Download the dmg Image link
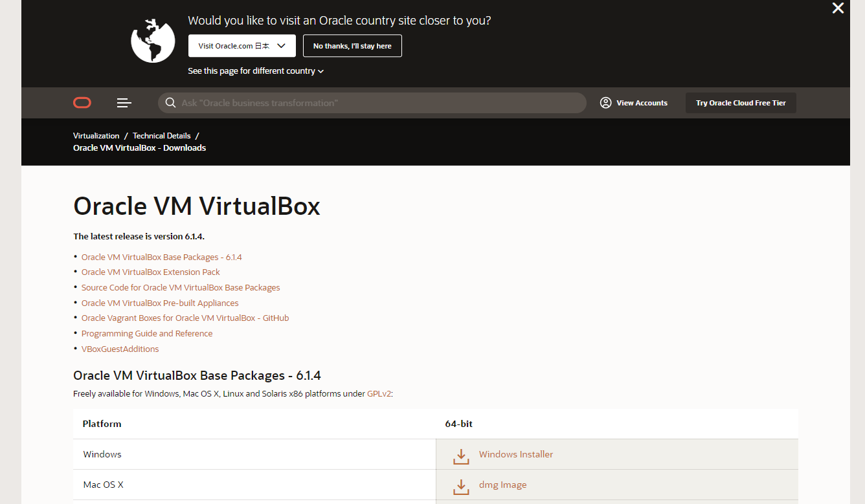Viewport: 865px width, 504px height. [502, 485]
